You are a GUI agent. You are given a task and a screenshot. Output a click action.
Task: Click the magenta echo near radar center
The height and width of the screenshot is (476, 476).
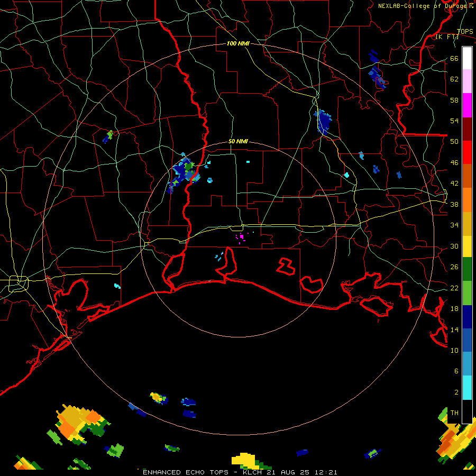coord(242,236)
